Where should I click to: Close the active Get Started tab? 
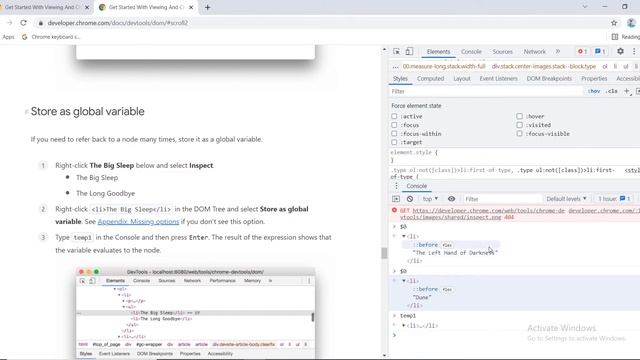[x=191, y=7]
